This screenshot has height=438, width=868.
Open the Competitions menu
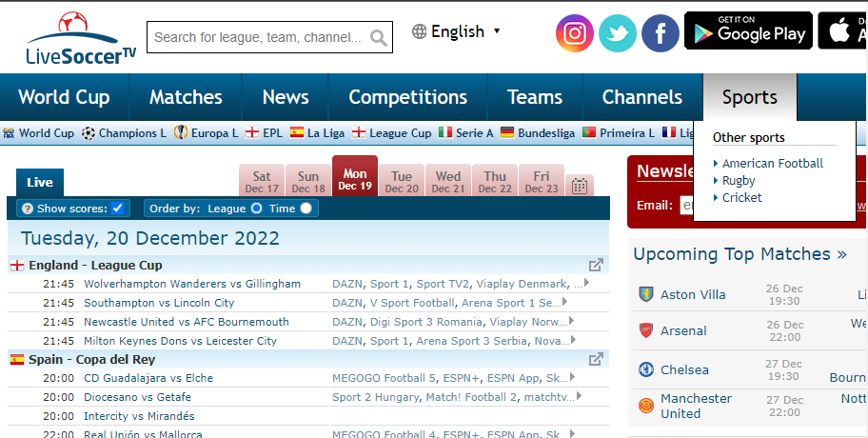tap(408, 97)
